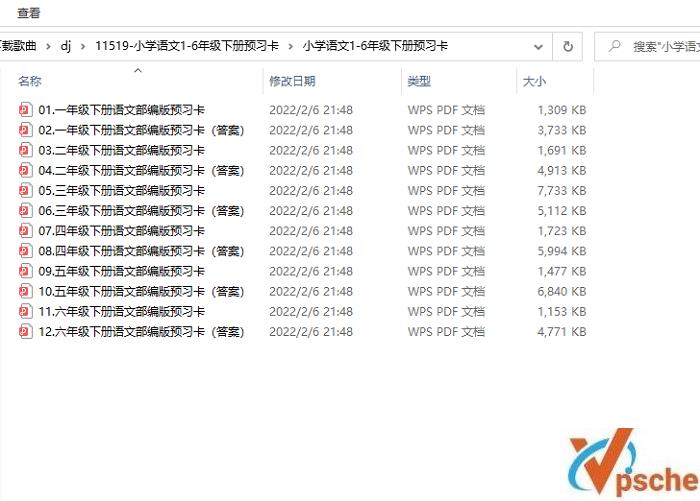The height and width of the screenshot is (501, 700).
Task: Click PDF icon of 05.三年级下册 file
Action: [x=25, y=191]
